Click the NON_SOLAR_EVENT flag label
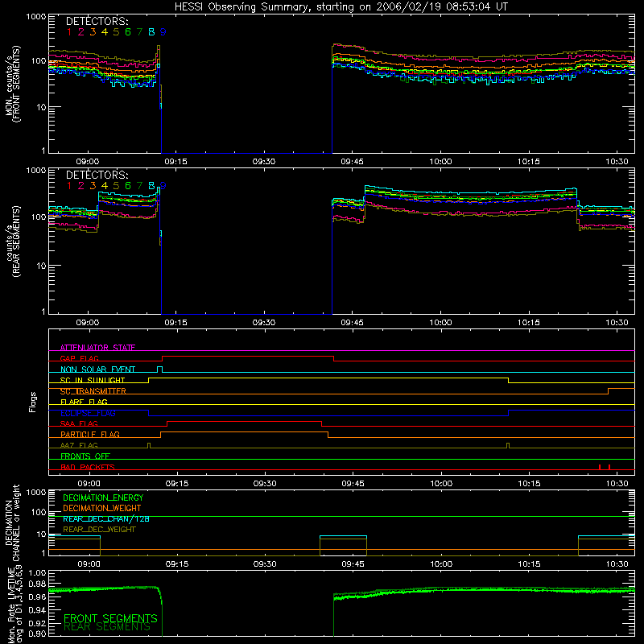The image size is (644, 644). click(97, 369)
